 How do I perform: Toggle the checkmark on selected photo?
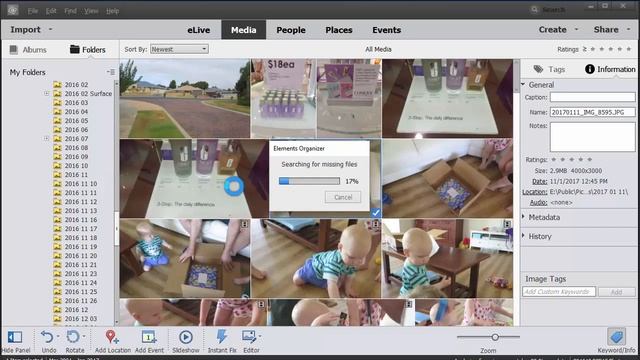[x=376, y=212]
